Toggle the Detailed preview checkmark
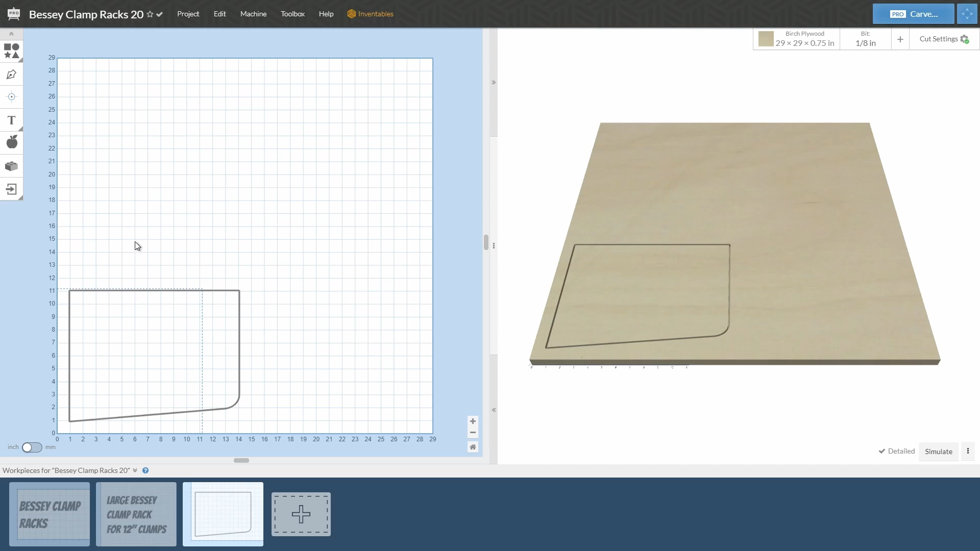The height and width of the screenshot is (551, 980). pos(881,451)
